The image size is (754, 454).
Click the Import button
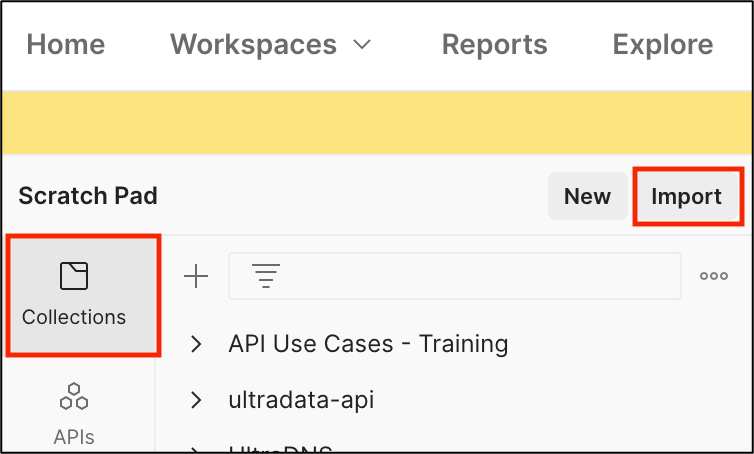pos(686,196)
